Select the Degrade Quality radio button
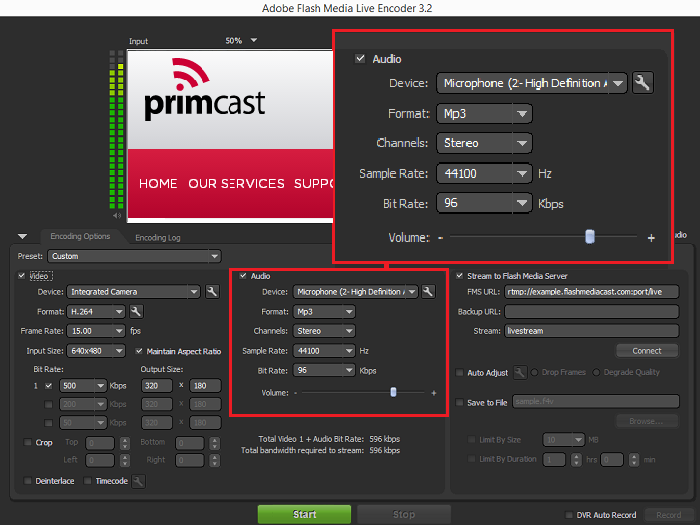700x525 pixels. tap(596, 372)
